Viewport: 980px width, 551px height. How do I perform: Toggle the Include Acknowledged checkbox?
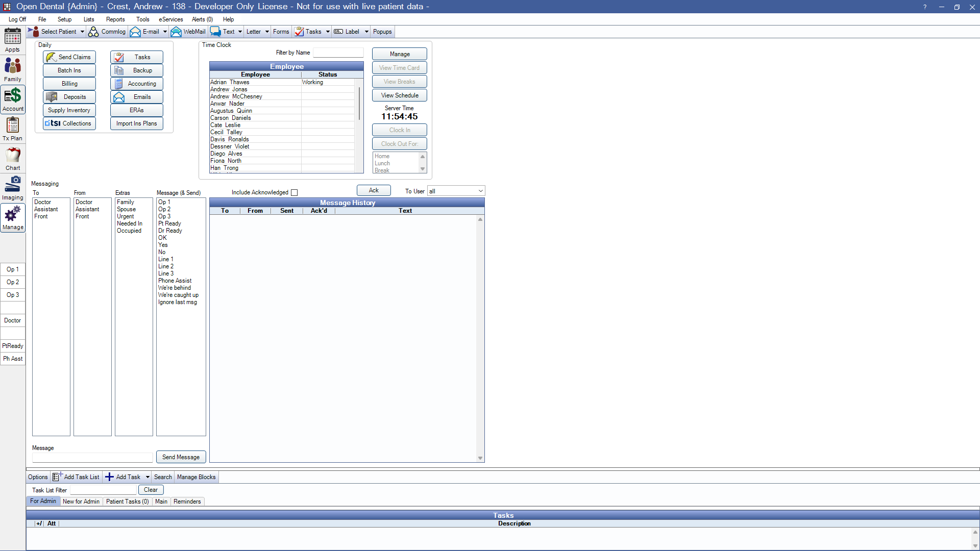(x=294, y=192)
